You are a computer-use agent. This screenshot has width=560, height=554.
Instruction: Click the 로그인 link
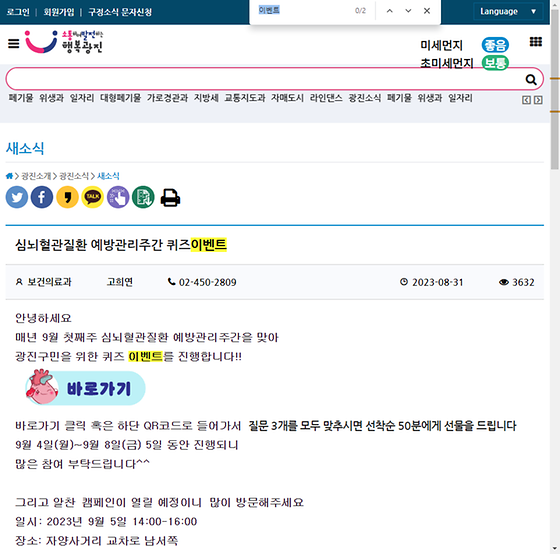[18, 12]
